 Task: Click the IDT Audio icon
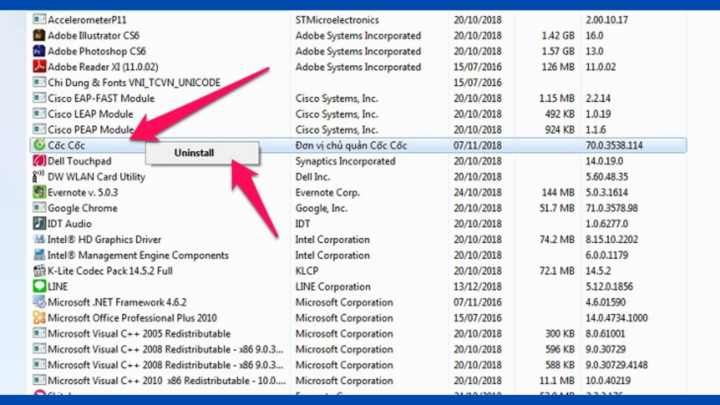pos(39,224)
